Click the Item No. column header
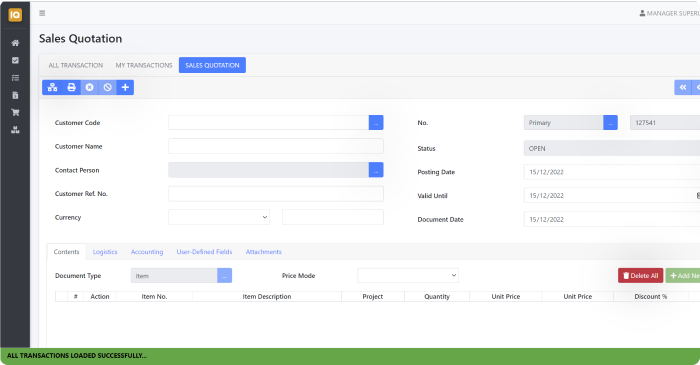Image resolution: width=700 pixels, height=365 pixels. click(x=154, y=297)
